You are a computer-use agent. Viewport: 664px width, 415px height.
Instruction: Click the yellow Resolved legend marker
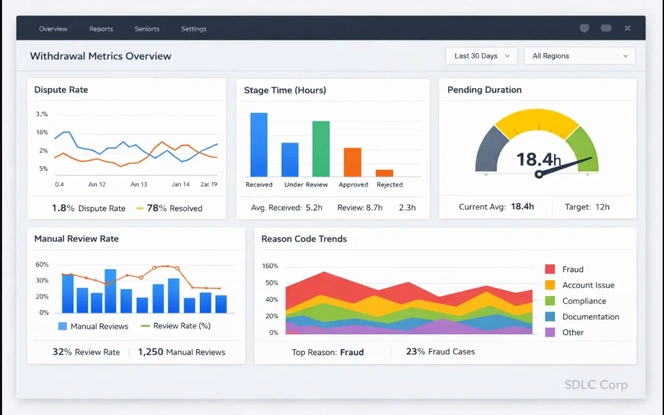coord(140,208)
